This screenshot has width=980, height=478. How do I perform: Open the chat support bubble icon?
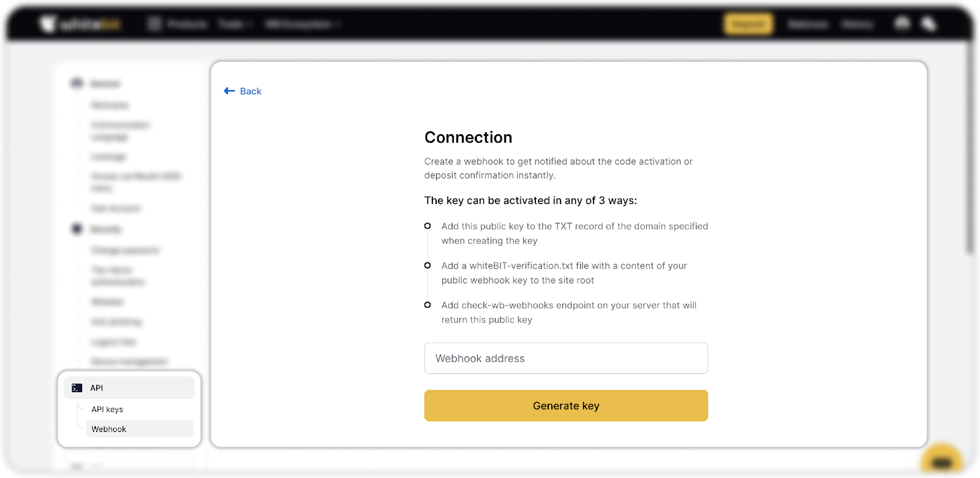pyautogui.click(x=942, y=462)
